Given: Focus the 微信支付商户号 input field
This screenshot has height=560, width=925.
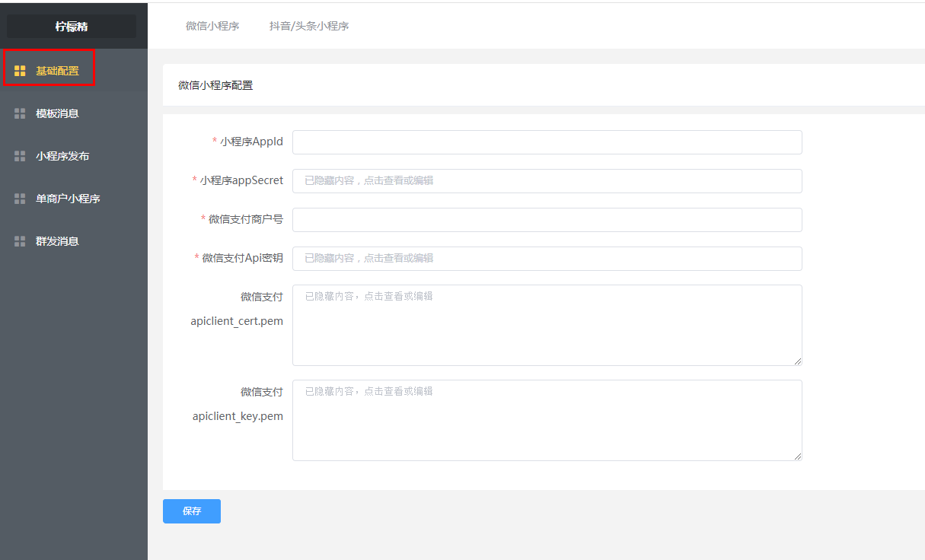Looking at the screenshot, I should (x=547, y=220).
